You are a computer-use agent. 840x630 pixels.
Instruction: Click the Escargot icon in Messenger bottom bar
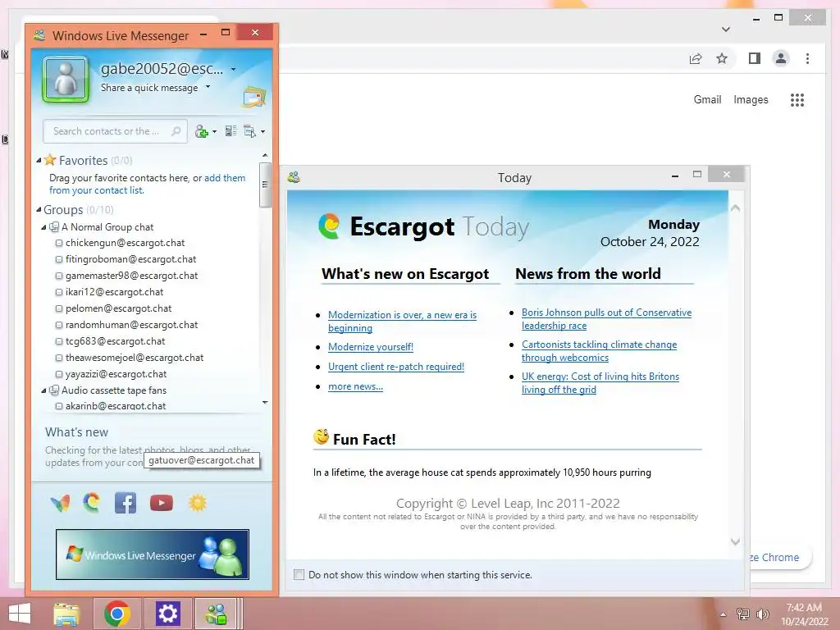pos(92,503)
